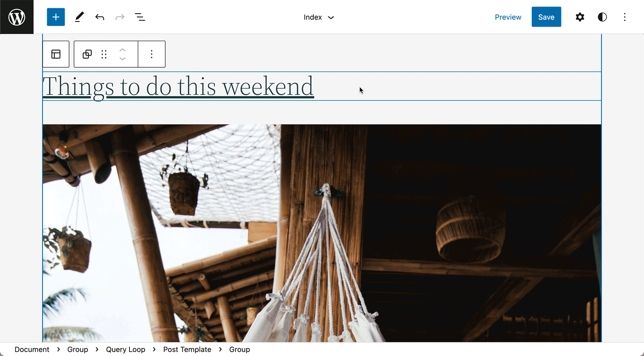Open block toolbar options menu
Viewport: 644px width, 356px height.
point(152,54)
